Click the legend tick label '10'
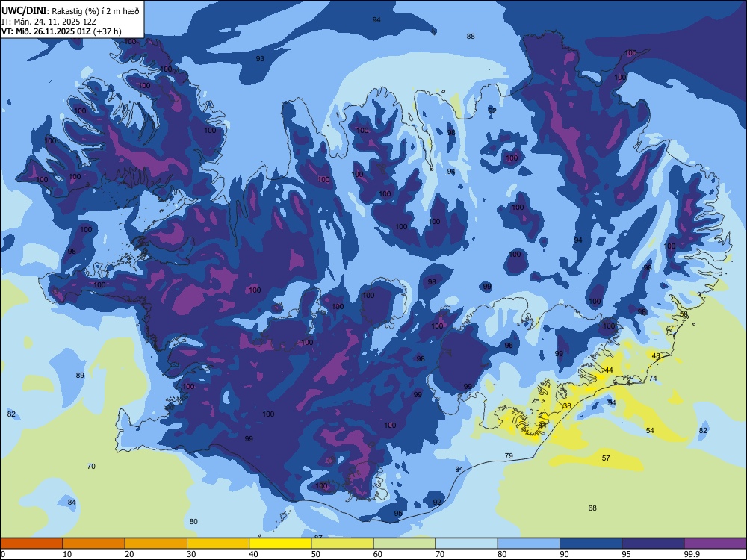This screenshot has height=560, width=747. (x=67, y=554)
